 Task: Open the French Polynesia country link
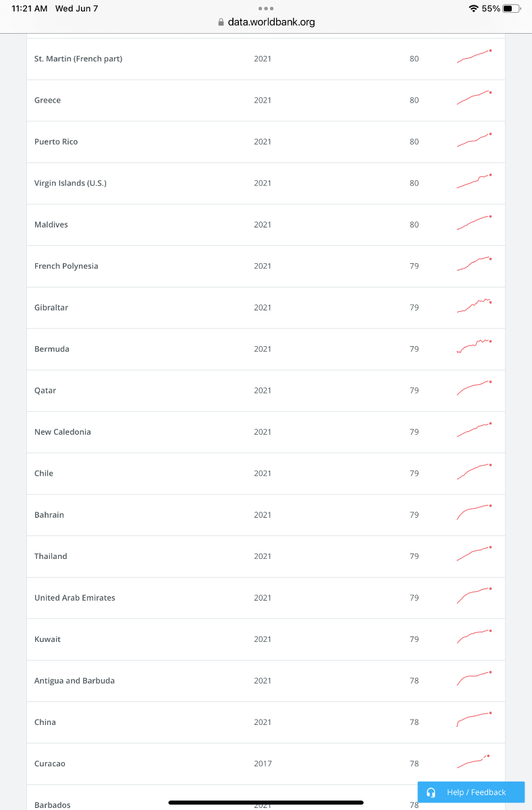tap(66, 266)
